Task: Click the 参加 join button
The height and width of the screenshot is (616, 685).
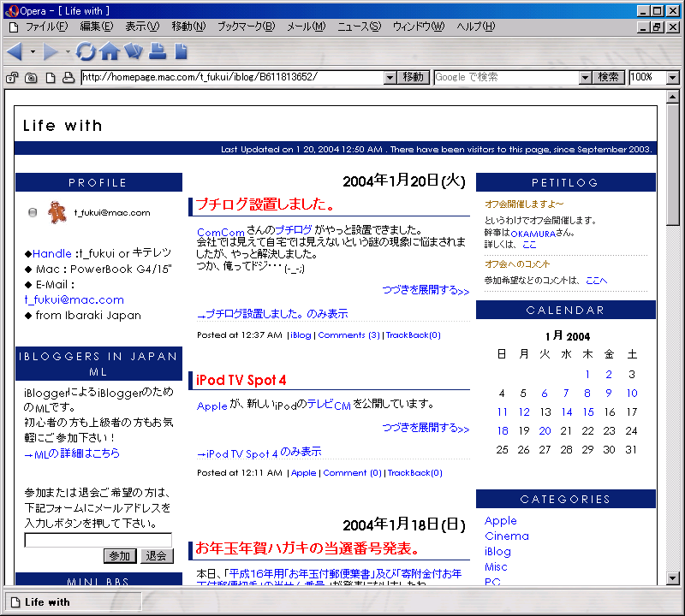Action: 120,556
